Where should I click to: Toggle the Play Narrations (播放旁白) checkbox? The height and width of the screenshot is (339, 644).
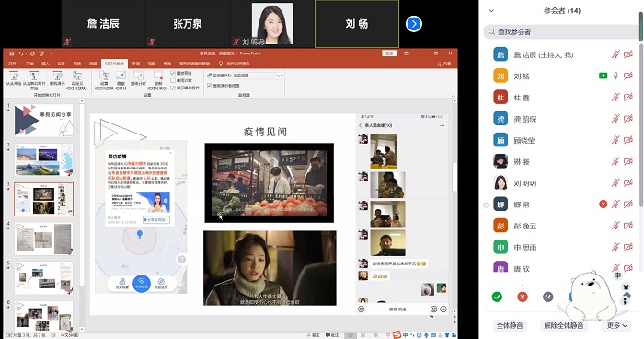tap(173, 73)
